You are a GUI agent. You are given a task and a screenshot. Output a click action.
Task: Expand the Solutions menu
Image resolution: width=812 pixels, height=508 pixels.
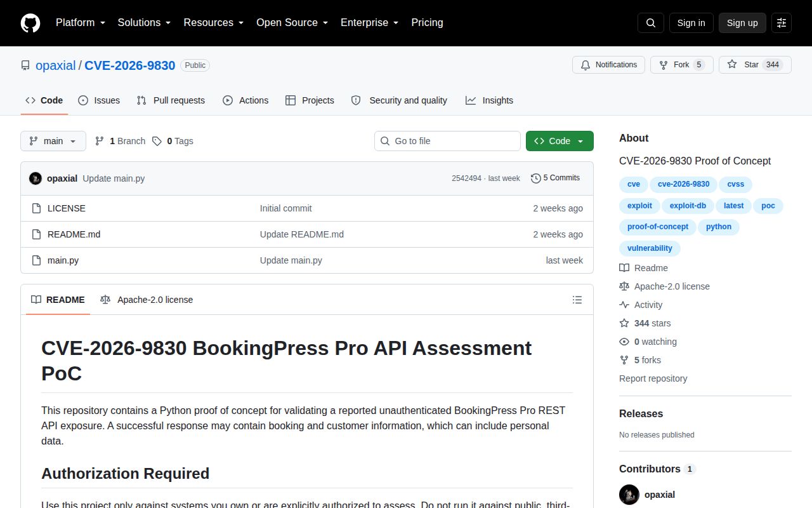145,23
